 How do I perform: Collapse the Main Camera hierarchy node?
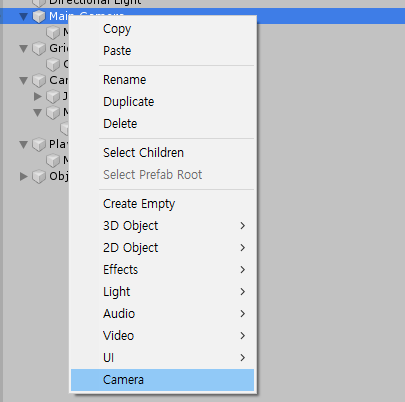coord(23,16)
